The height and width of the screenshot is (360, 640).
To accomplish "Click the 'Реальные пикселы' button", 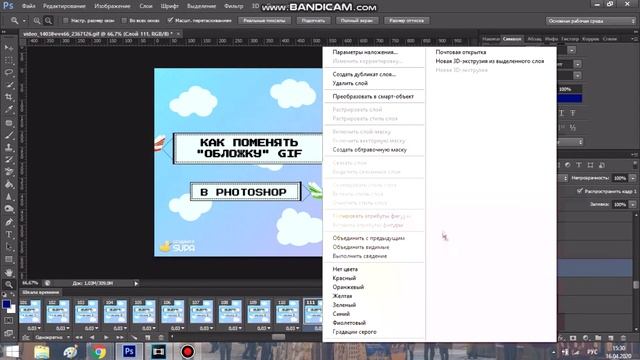I will 264,20.
